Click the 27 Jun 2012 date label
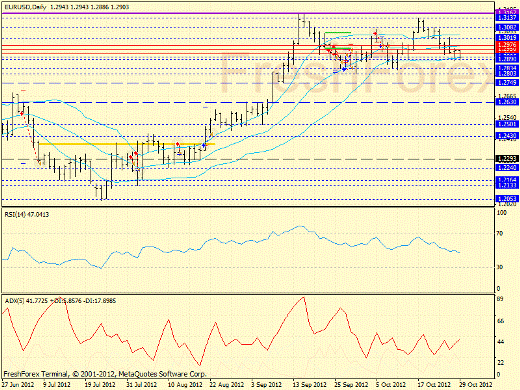Screen dimensions: 520x390 coord(18,385)
